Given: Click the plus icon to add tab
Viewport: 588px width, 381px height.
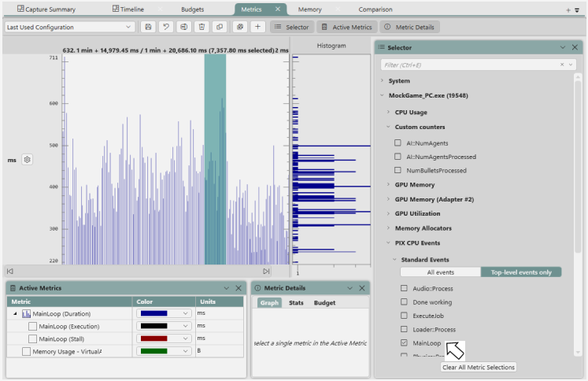Looking at the screenshot, I should coord(568,10).
